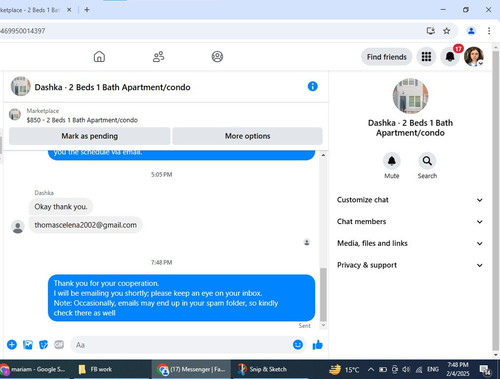Click the conversation info icon

[x=312, y=87]
